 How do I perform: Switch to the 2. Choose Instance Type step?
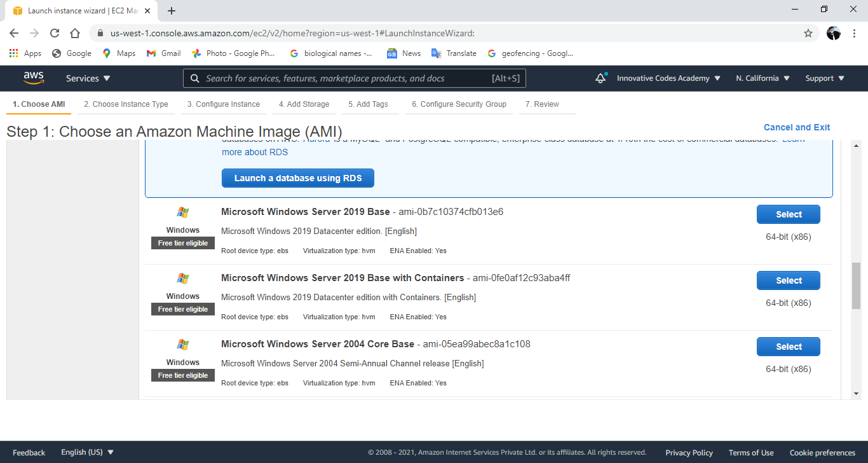pyautogui.click(x=125, y=104)
